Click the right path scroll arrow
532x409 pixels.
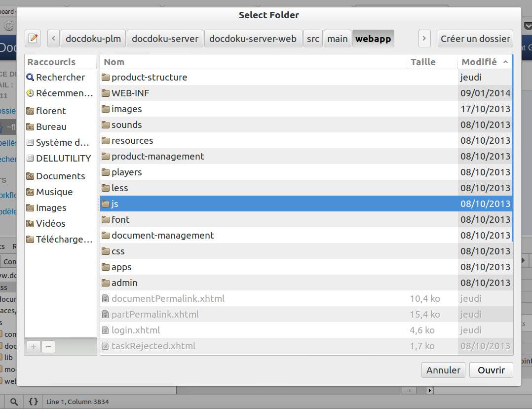pyautogui.click(x=424, y=39)
